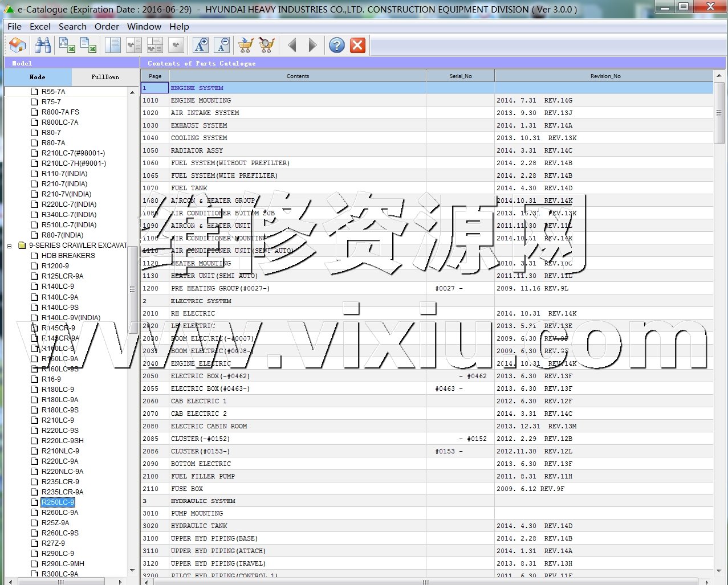This screenshot has width=728, height=585.
Task: Click the blue help question mark icon
Action: pyautogui.click(x=337, y=45)
